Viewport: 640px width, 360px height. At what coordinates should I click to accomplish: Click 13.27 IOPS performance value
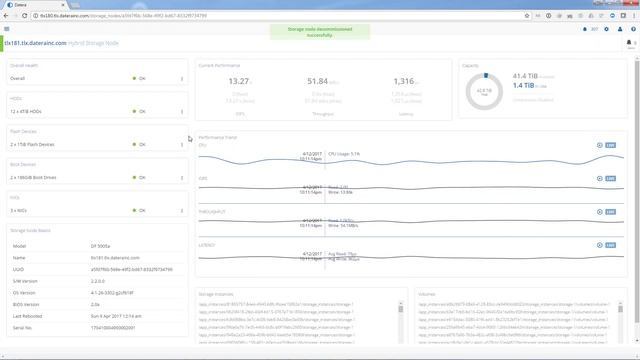[238, 81]
